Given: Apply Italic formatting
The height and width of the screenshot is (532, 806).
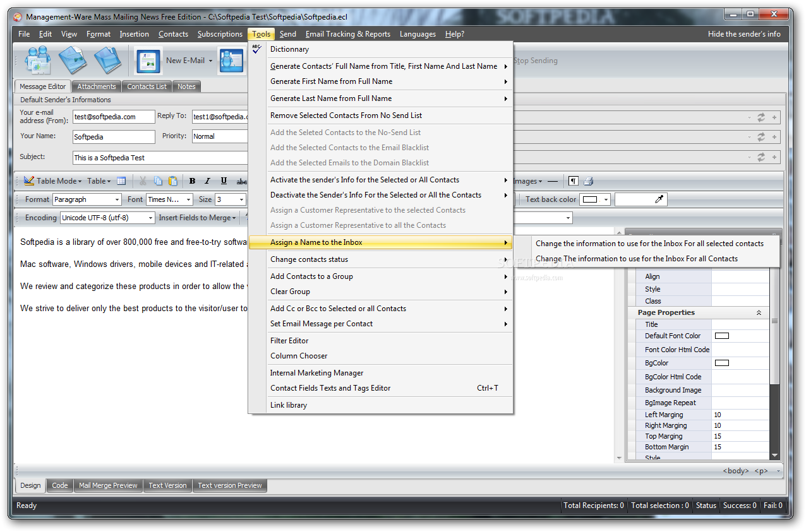Looking at the screenshot, I should tap(207, 181).
